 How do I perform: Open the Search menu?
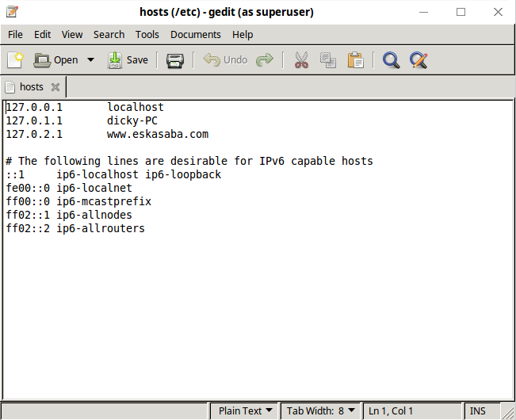tap(109, 35)
